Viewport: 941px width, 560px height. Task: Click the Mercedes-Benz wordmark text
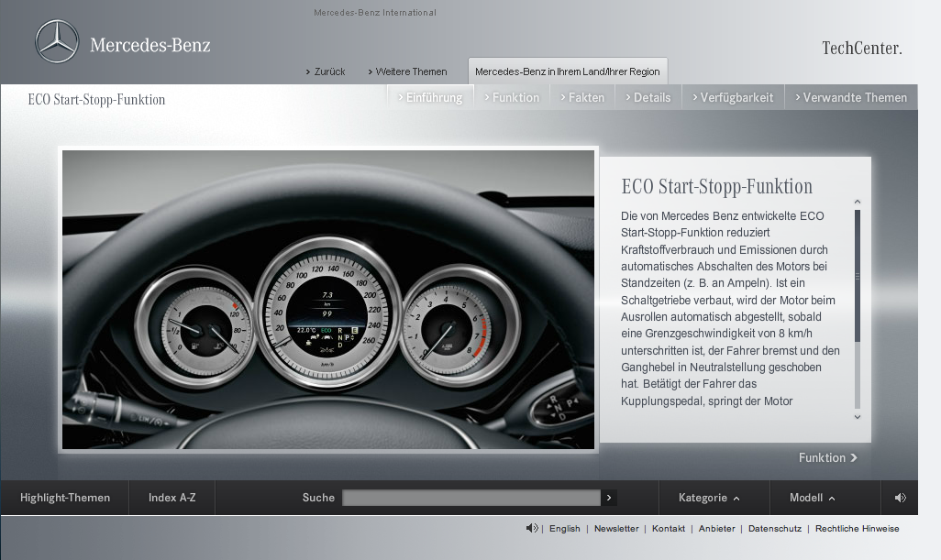pyautogui.click(x=150, y=45)
